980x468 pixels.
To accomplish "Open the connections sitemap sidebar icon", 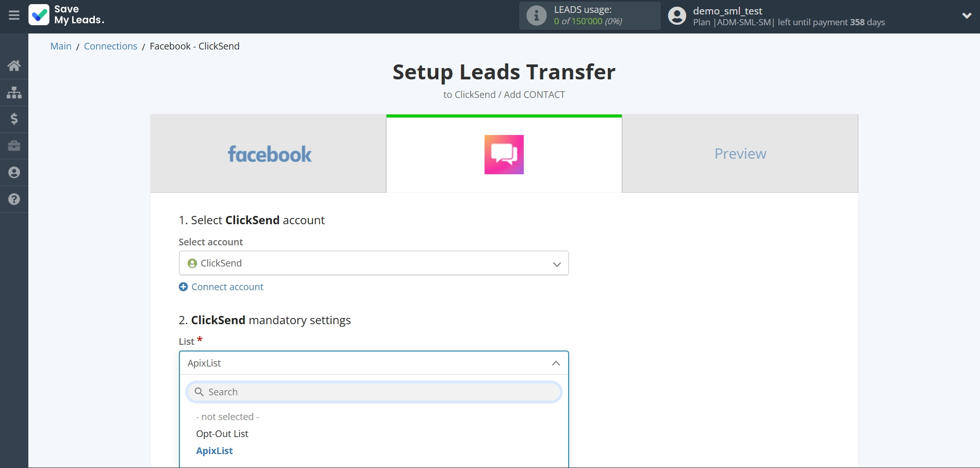I will pos(14,92).
